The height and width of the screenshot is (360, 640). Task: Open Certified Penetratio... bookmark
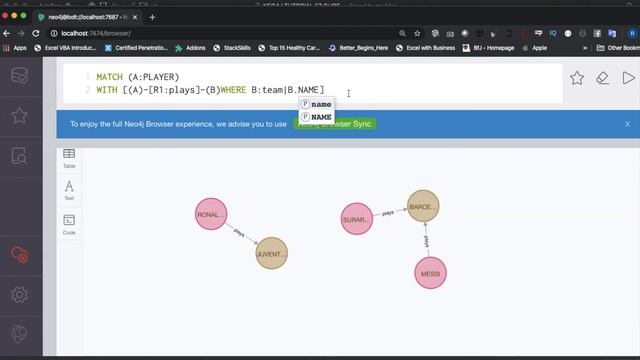tap(136, 48)
